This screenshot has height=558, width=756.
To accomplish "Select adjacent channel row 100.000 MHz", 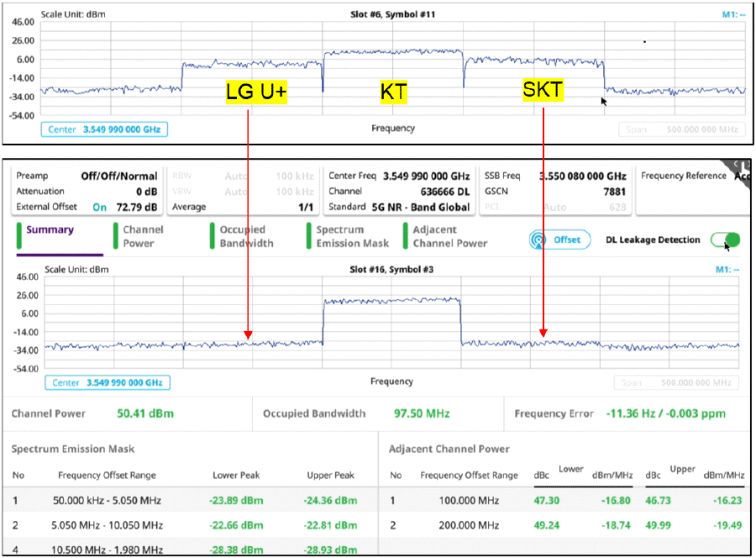I will 564,500.
